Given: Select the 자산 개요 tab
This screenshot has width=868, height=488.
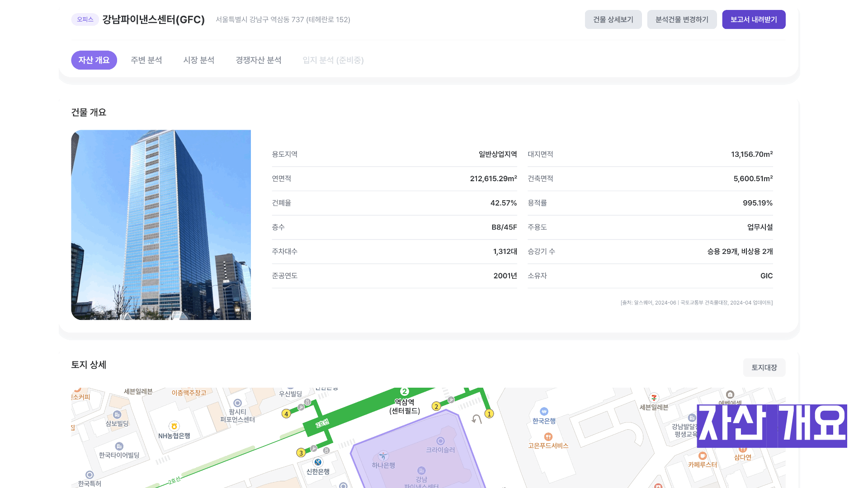Looking at the screenshot, I should [94, 60].
